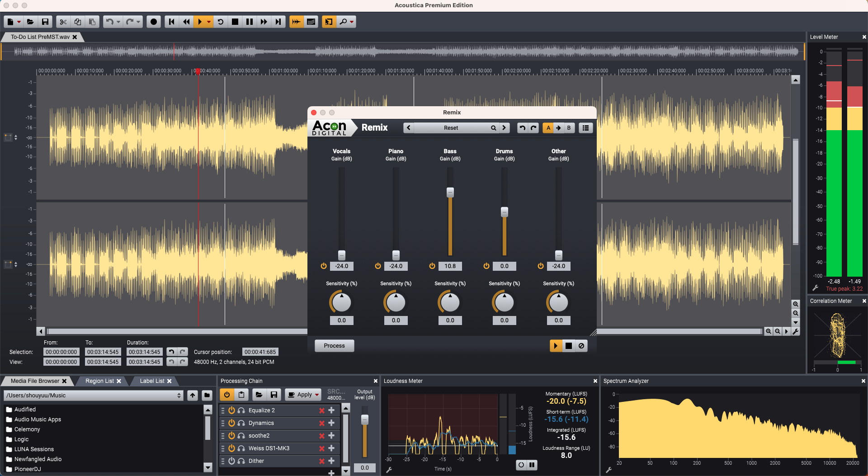Toggle bypass in Remix plugin window
Screen dimensions: 868x476
click(x=581, y=346)
